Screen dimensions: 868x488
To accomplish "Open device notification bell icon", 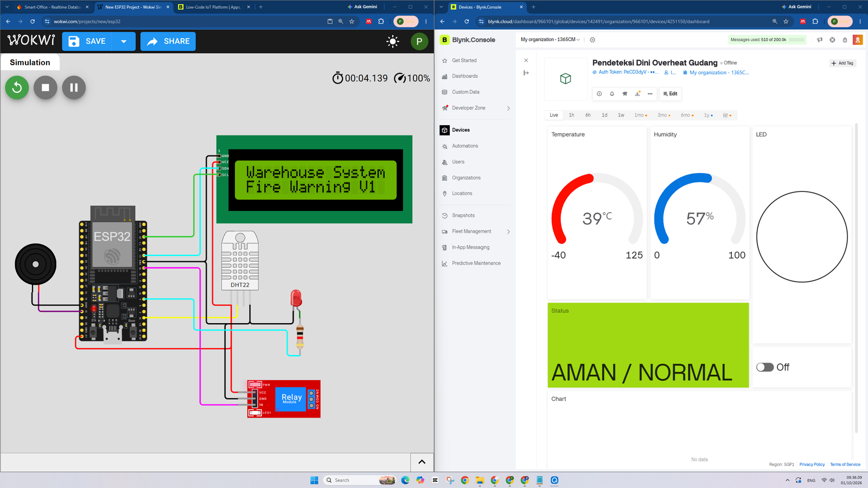I will click(612, 94).
